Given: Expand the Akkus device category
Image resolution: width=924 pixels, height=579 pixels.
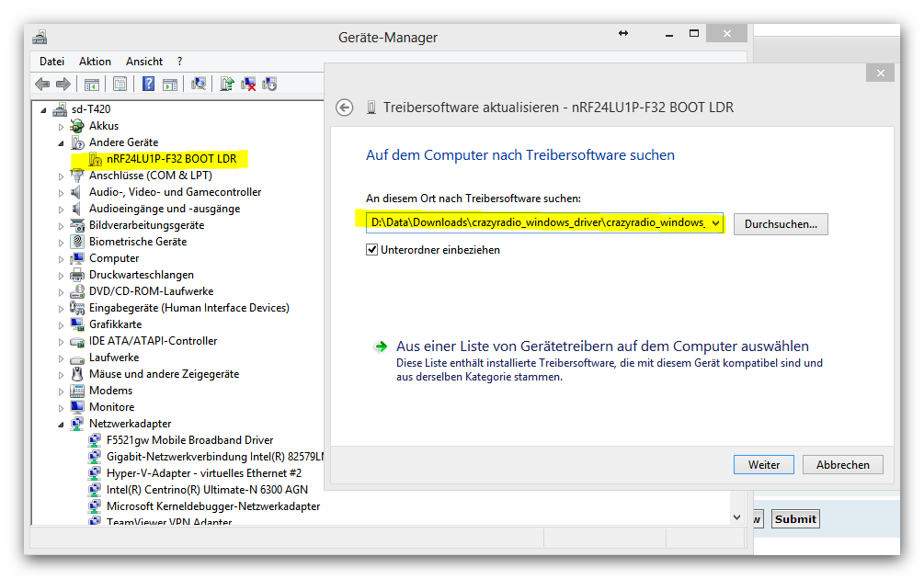Looking at the screenshot, I should pos(62,127).
